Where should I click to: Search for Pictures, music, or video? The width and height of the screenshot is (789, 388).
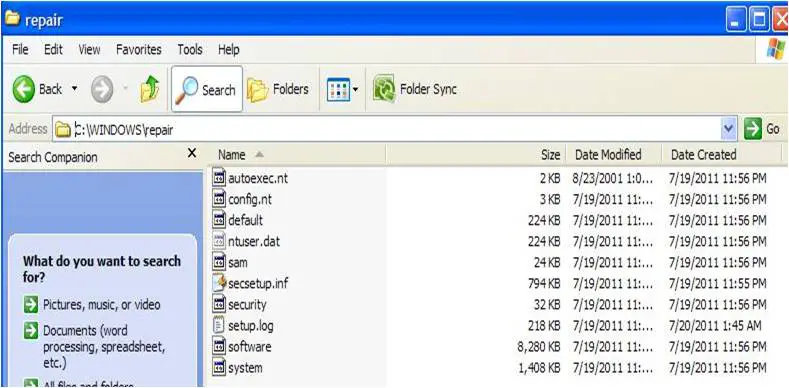pyautogui.click(x=102, y=304)
